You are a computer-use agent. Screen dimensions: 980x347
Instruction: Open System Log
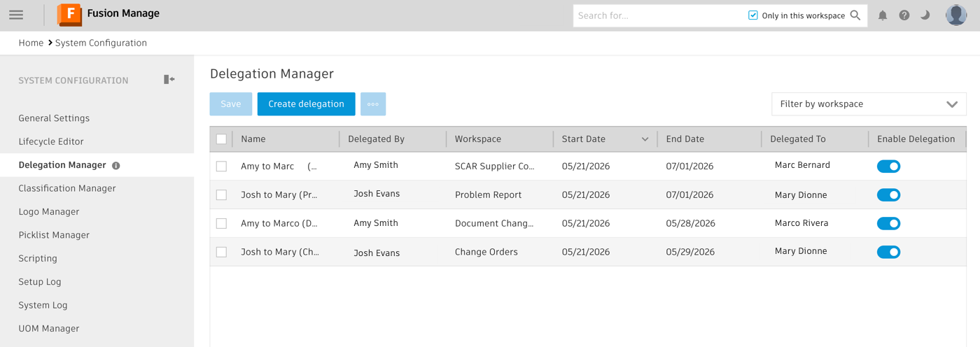point(43,305)
